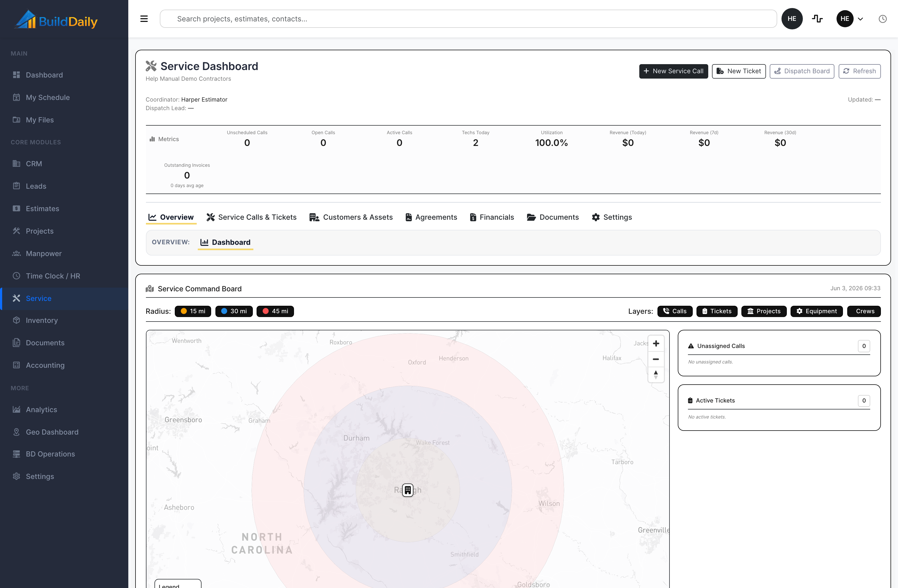Open the Service Calls & Tickets tab
This screenshot has width=898, height=588.
click(251, 217)
